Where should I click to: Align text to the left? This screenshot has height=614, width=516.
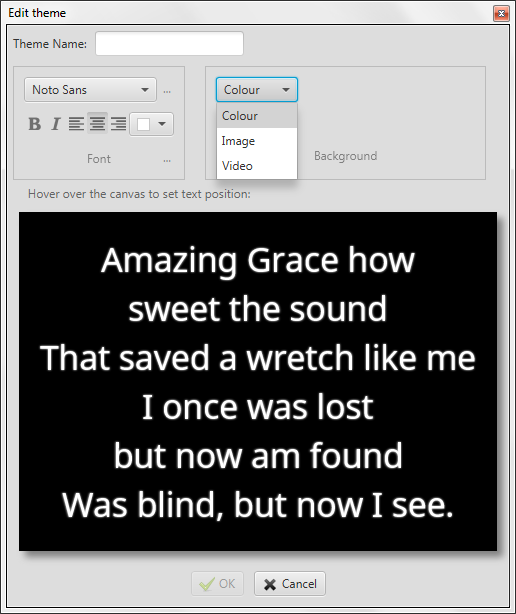[76, 124]
